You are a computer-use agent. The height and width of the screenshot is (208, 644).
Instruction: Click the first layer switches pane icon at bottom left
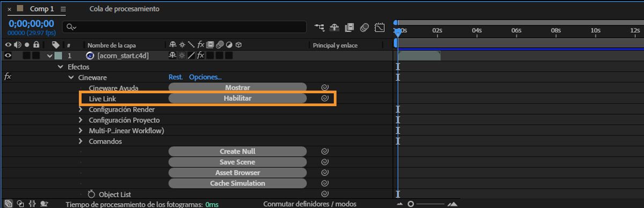8,204
